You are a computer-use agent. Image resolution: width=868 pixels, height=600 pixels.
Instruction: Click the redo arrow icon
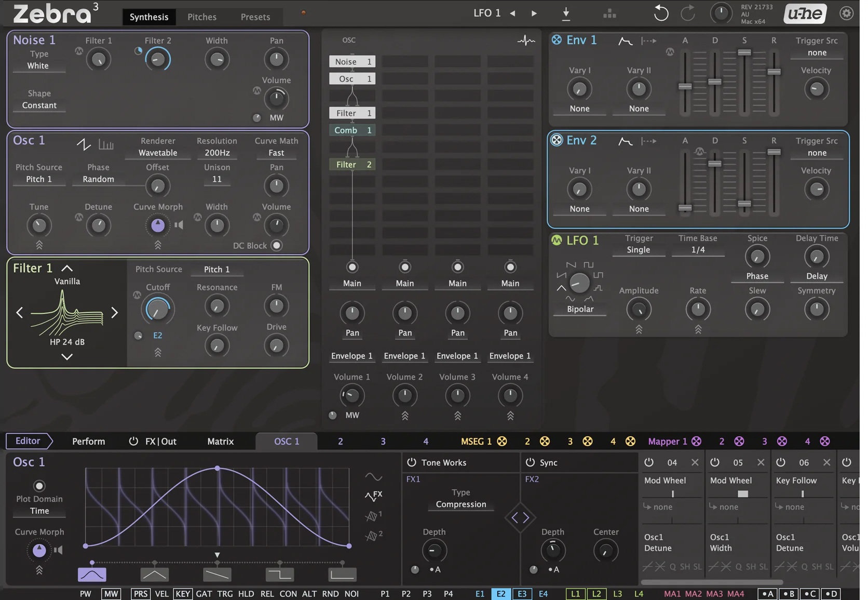tap(688, 13)
